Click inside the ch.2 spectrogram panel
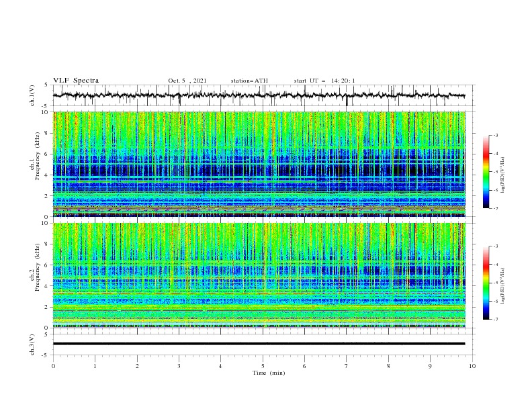Viewport: 532px width, 411px height. click(x=259, y=275)
